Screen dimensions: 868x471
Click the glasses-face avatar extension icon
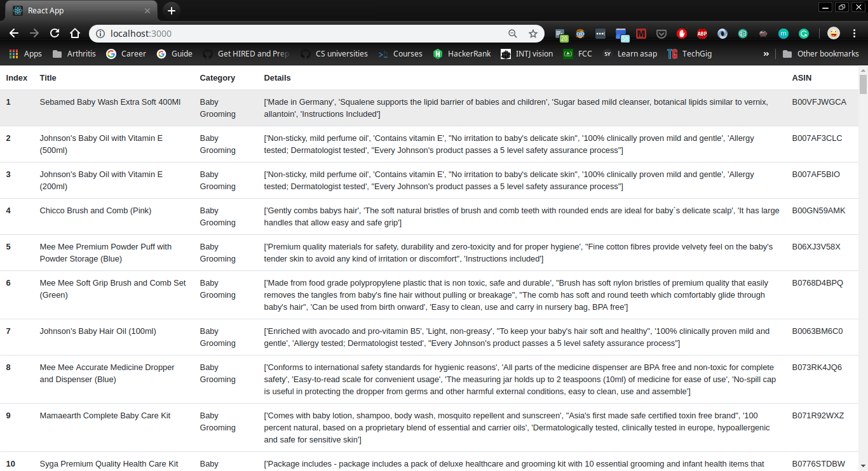[580, 34]
